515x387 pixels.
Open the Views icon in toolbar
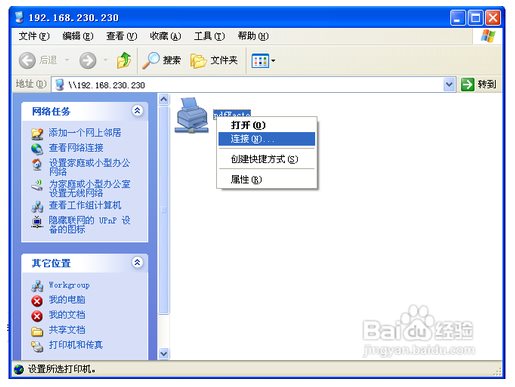click(x=260, y=61)
